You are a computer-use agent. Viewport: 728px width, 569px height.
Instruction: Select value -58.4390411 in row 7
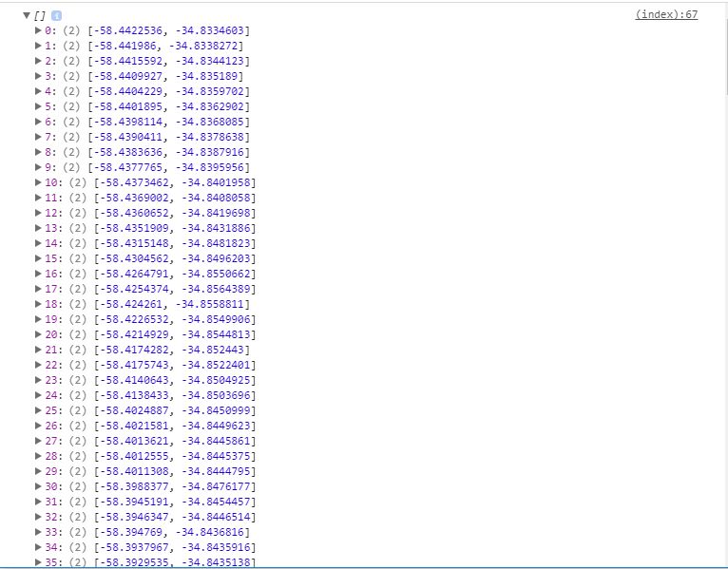point(128,137)
